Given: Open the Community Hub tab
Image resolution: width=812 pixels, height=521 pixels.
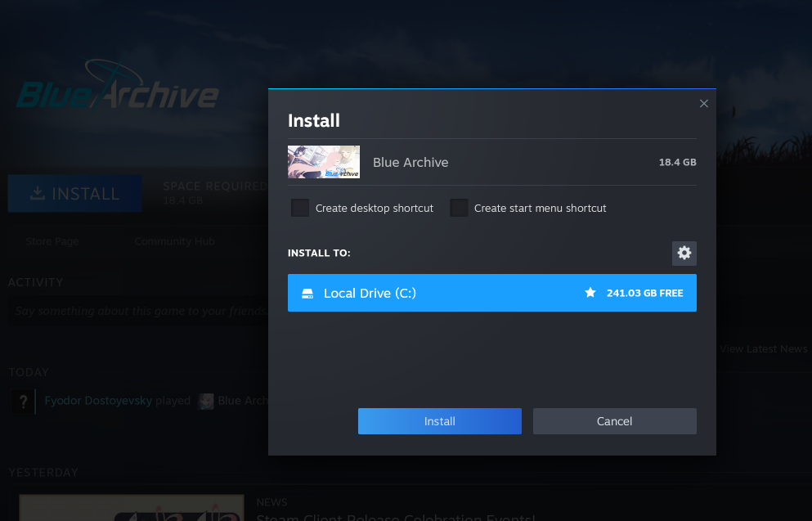Looking at the screenshot, I should [174, 241].
